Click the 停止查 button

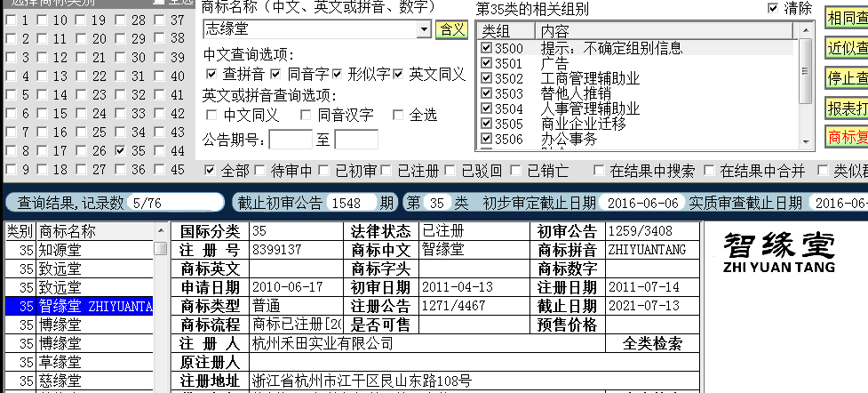tap(847, 78)
